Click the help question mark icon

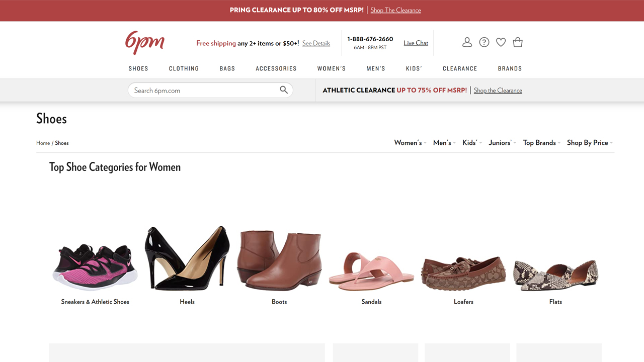484,42
